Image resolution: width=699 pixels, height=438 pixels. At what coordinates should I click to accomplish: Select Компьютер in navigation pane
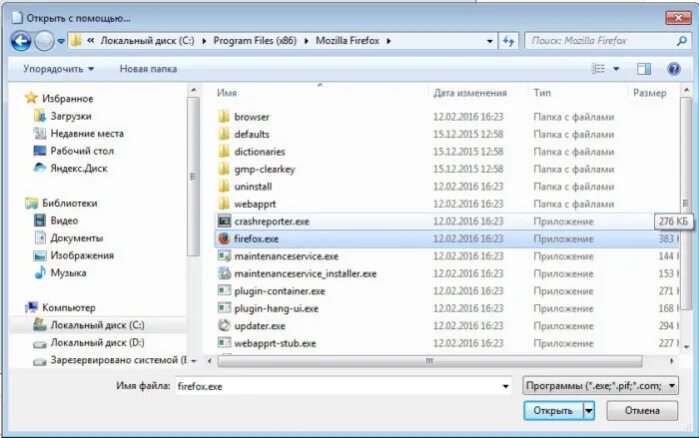point(68,307)
